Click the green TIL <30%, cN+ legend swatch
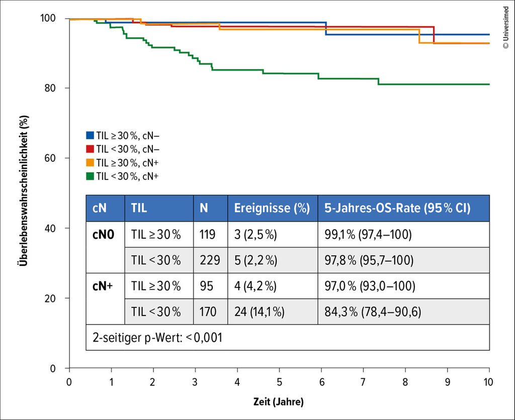 tap(90, 175)
